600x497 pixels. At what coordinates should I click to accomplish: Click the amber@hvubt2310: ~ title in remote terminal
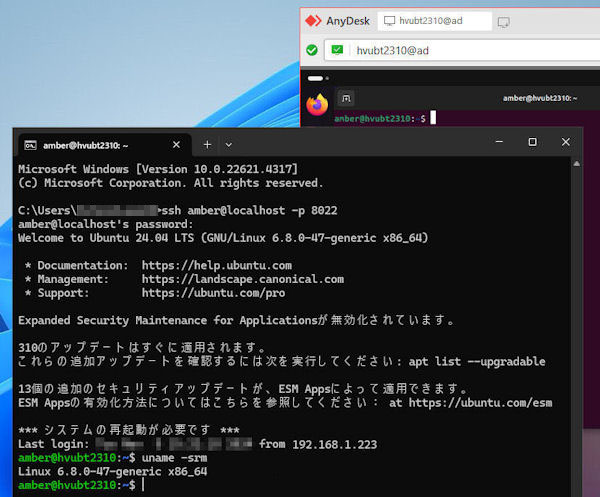540,98
